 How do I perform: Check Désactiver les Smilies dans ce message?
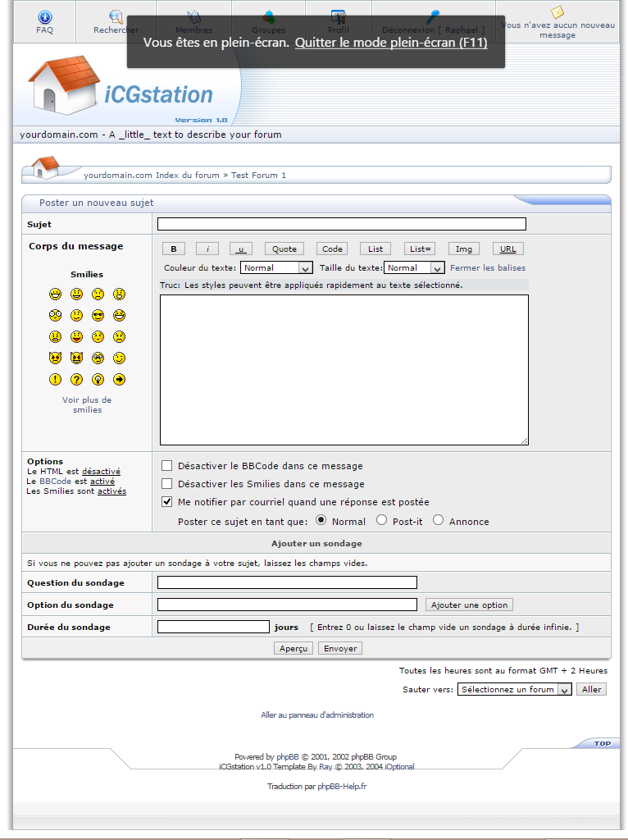167,484
